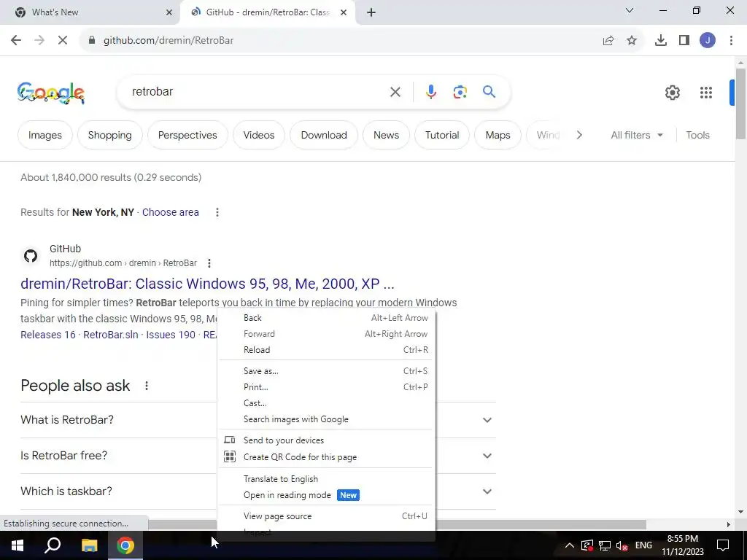Screen dimensions: 747x560
Task: Expand the Is RetroBar free? question
Action: tap(258, 456)
